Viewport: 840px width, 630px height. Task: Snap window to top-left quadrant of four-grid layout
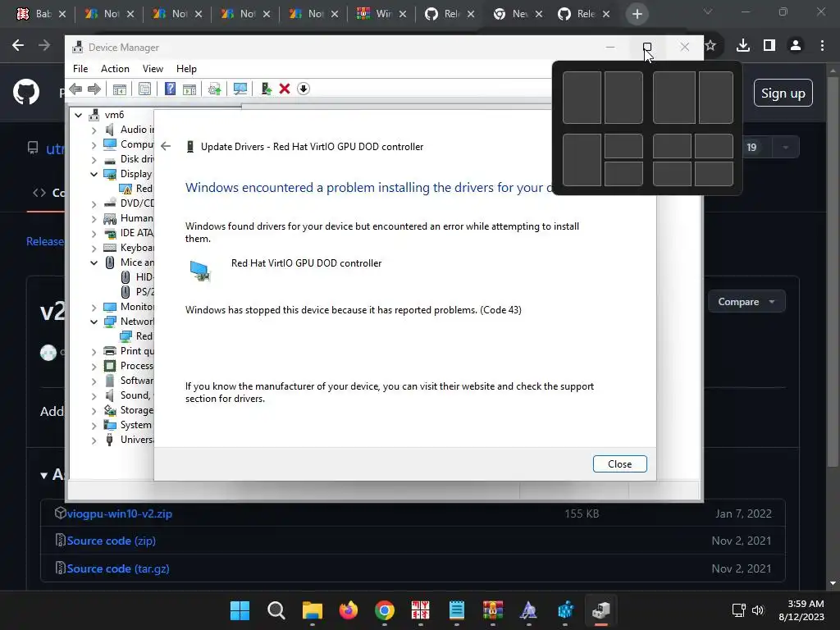[672, 146]
